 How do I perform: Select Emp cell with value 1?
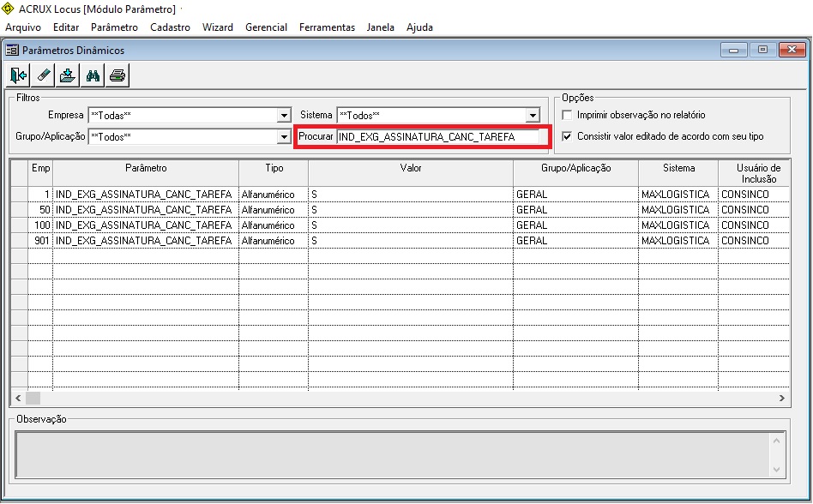coord(40,195)
